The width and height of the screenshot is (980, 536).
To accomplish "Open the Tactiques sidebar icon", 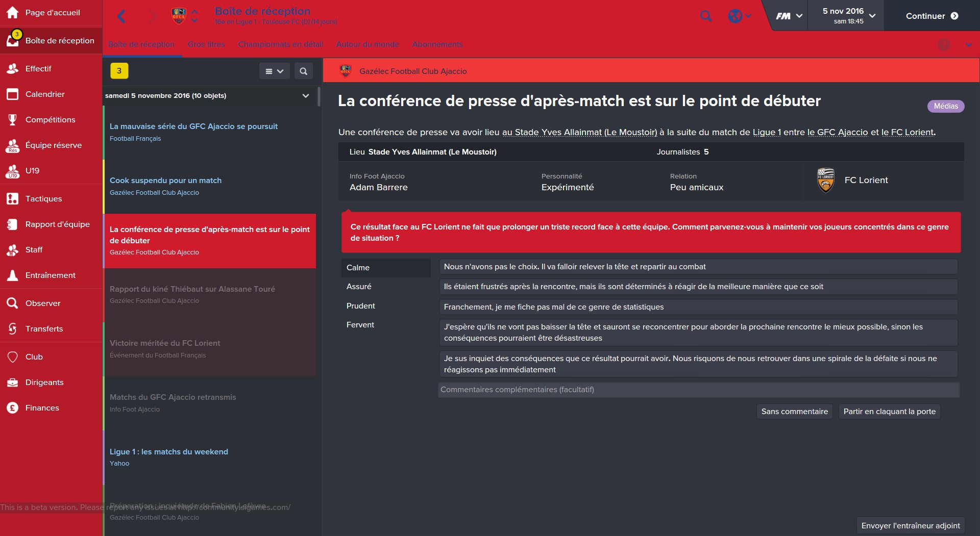I will (x=13, y=199).
